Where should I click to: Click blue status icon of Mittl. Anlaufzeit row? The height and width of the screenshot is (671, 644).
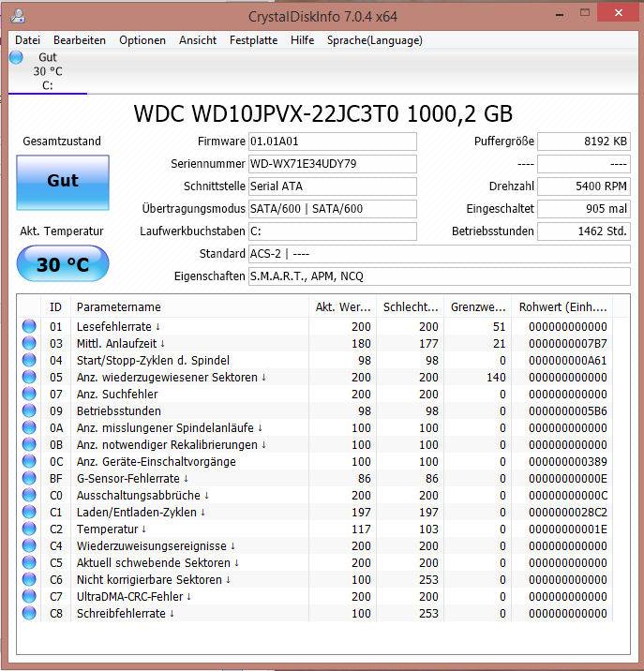[x=29, y=343]
